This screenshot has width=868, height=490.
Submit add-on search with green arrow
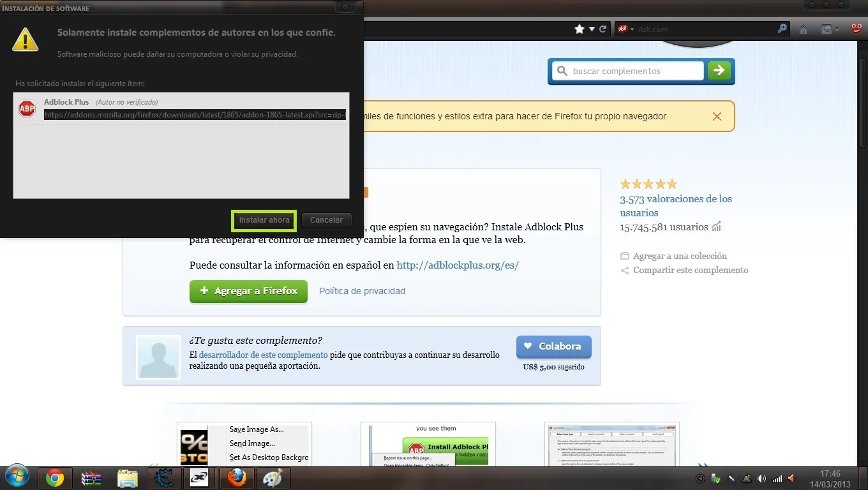719,71
